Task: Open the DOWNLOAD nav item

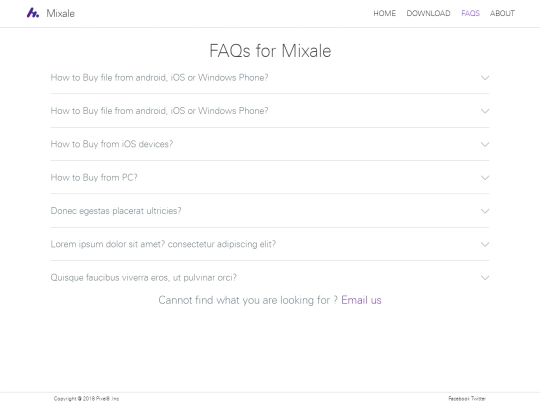Action: [x=428, y=13]
